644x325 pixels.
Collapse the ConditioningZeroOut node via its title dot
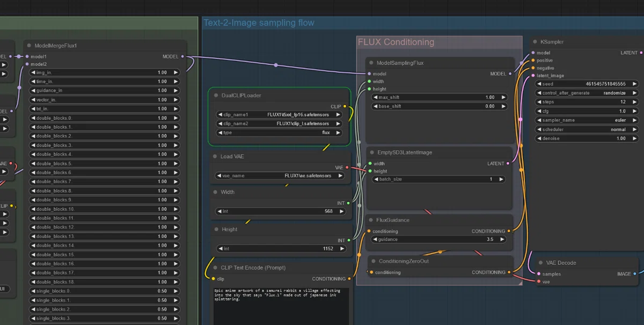point(373,261)
